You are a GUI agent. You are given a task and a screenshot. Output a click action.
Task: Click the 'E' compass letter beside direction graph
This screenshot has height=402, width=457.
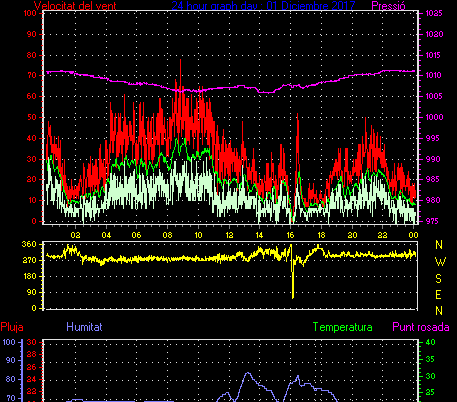pyautogui.click(x=439, y=295)
